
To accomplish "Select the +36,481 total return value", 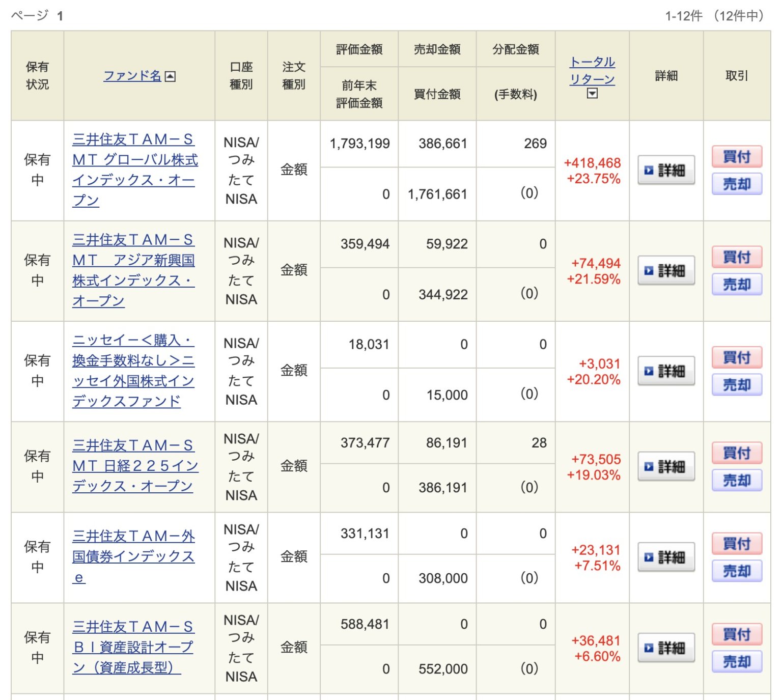I will pos(596,640).
